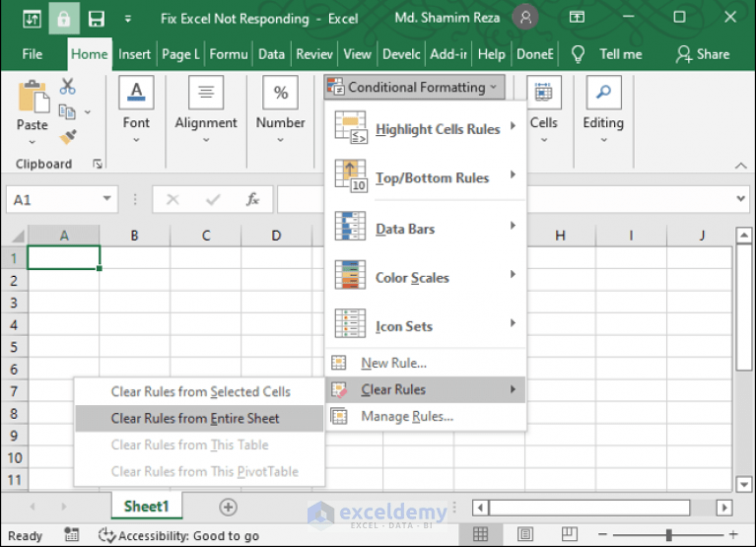Switch to Normal view icon

[x=480, y=534]
